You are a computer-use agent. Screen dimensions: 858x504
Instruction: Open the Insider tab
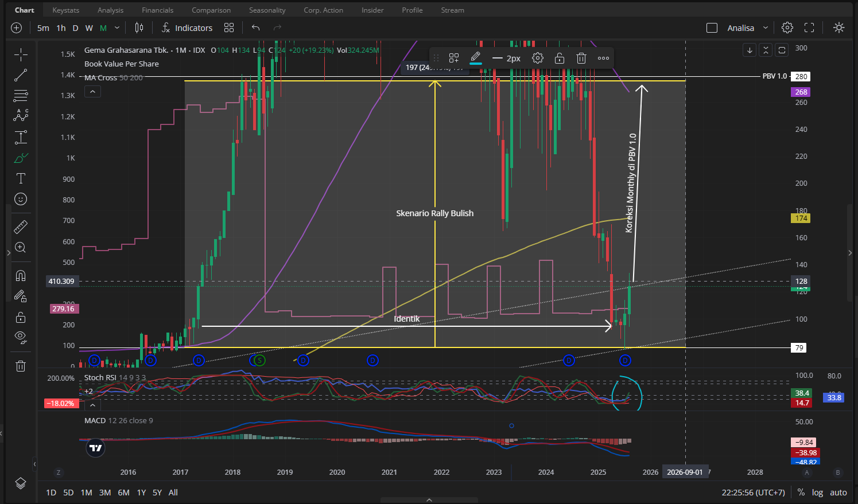[x=372, y=10]
